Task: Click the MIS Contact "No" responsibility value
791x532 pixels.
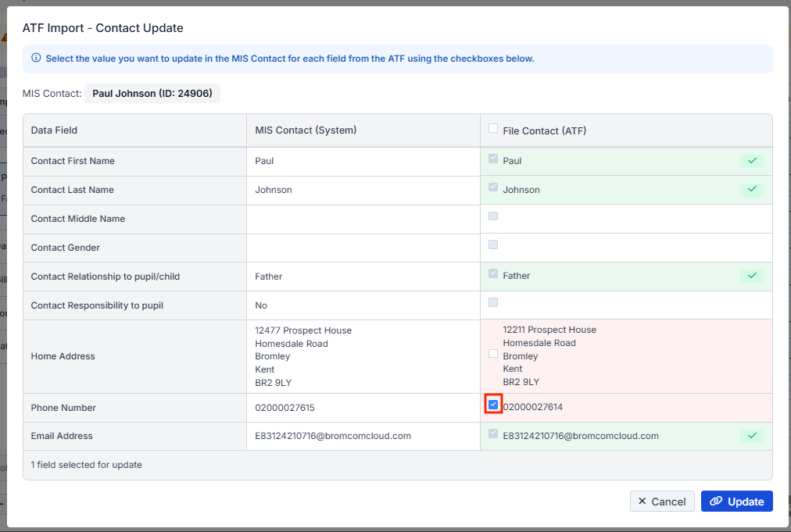Action: (x=261, y=305)
